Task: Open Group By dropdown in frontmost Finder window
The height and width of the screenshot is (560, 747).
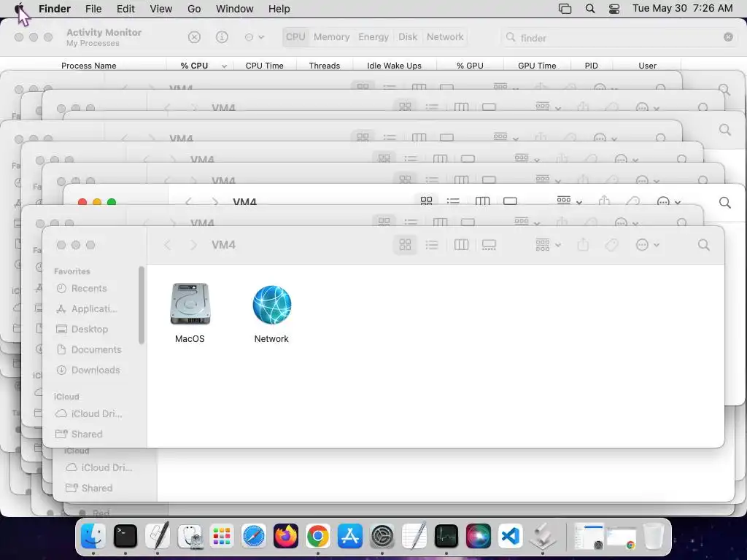Action: click(x=548, y=245)
